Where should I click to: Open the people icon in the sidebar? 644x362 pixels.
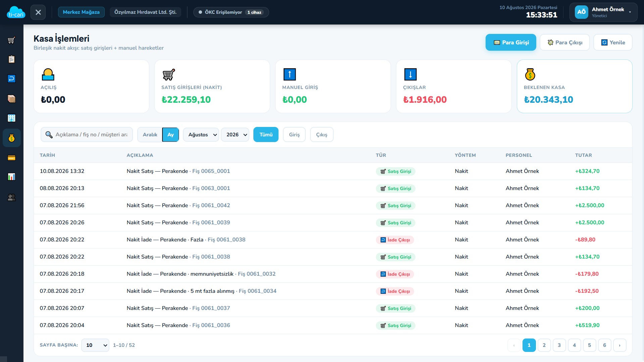pos(11,197)
